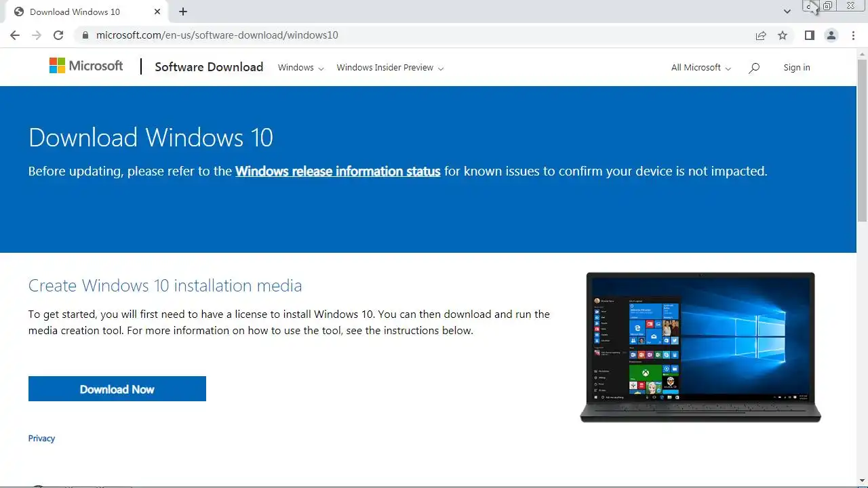
Task: Click the Windows 10 laptop image
Action: point(701,347)
